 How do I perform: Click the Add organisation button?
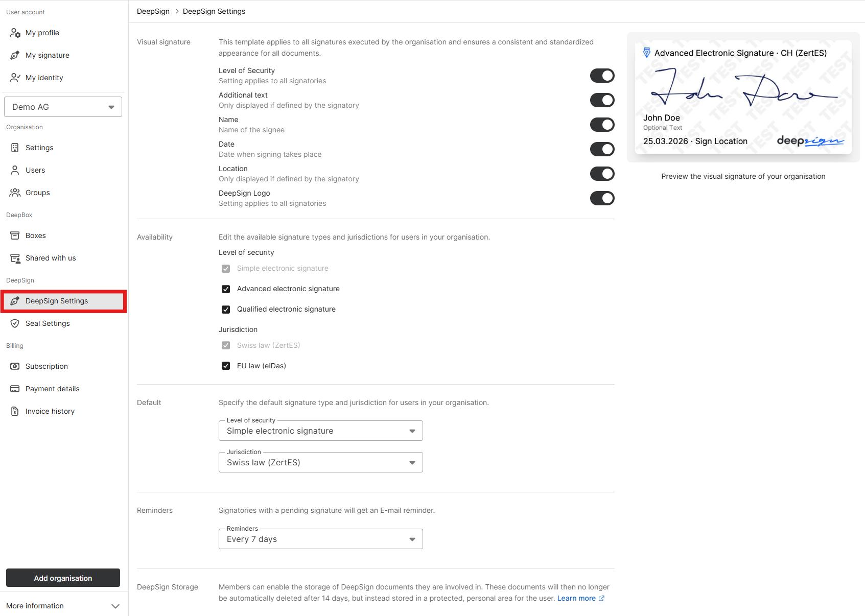click(x=63, y=578)
